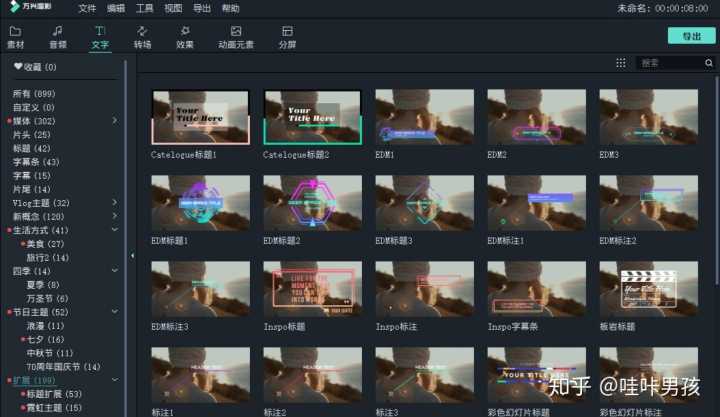The height and width of the screenshot is (417, 720).
Task: Open the 转场 transitions icon
Action: [x=142, y=31]
